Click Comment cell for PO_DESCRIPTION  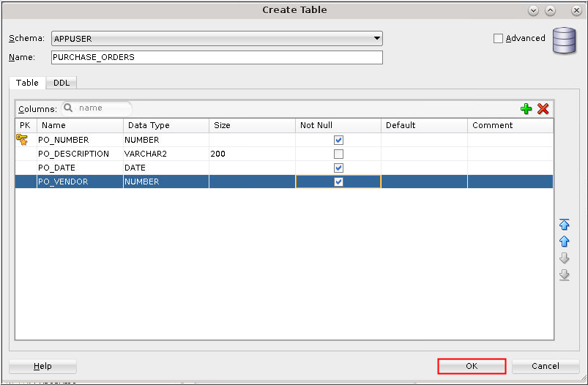click(510, 154)
